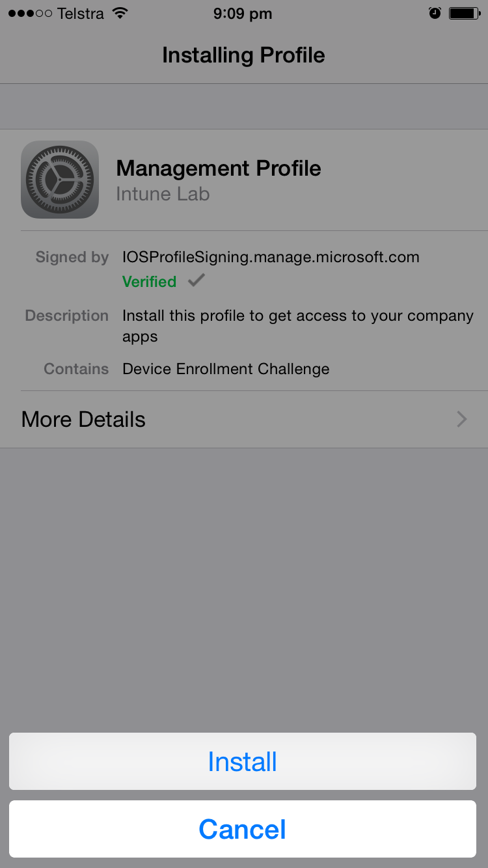This screenshot has width=488, height=868.
Task: Install the profile
Action: tap(243, 761)
